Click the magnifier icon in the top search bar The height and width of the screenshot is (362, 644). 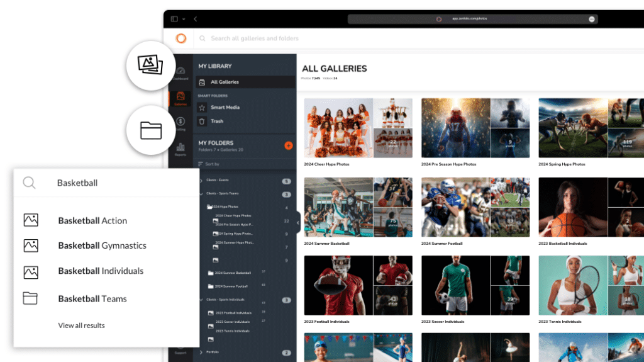click(203, 38)
